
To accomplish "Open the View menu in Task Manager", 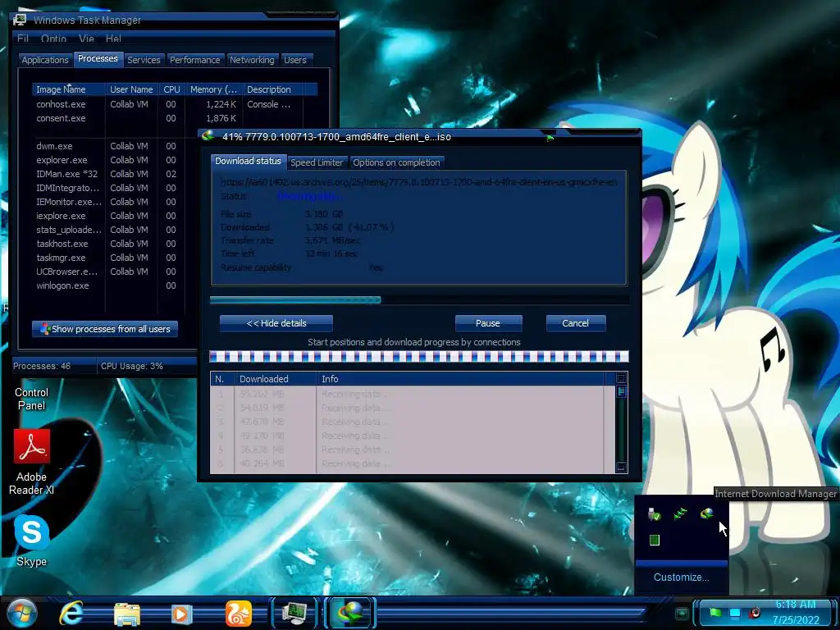I will (86, 39).
